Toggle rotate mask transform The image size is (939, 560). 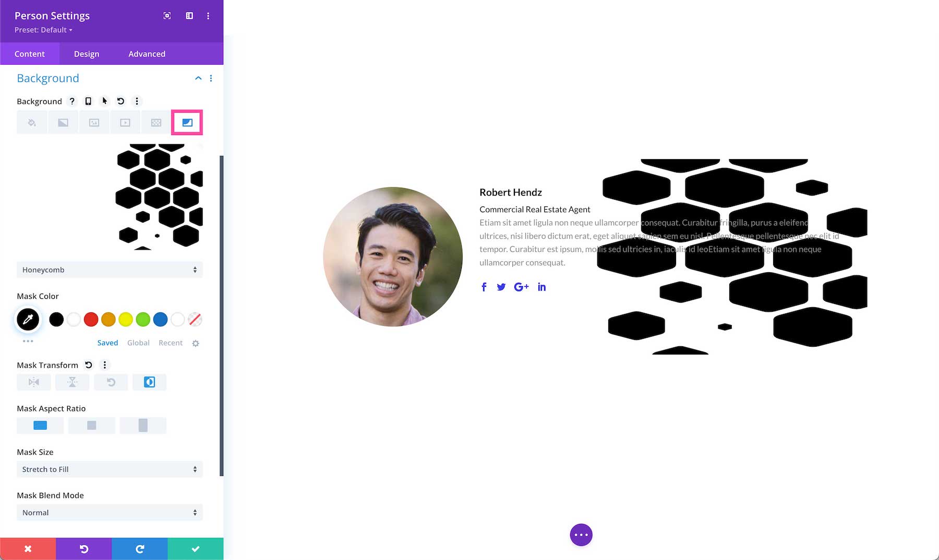click(111, 382)
